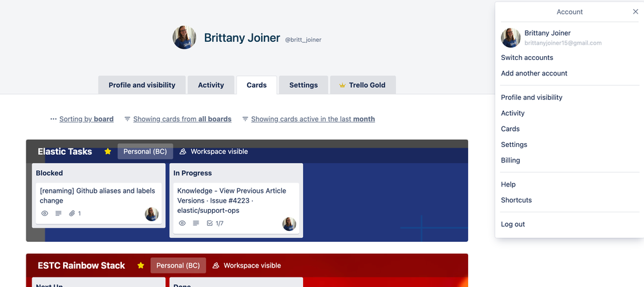
Task: Click the 1/7 checklist badge on Knowledge card
Action: pos(215,223)
